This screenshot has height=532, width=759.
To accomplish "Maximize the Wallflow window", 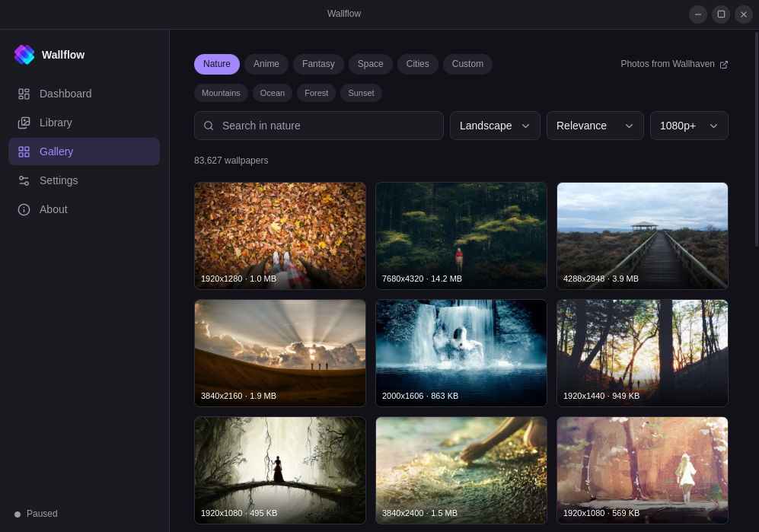I will [x=721, y=14].
